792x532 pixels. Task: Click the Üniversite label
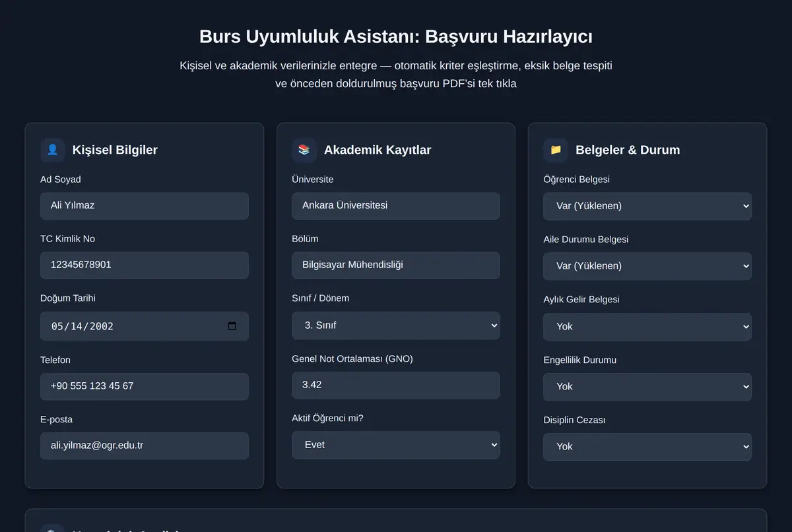[x=313, y=180]
